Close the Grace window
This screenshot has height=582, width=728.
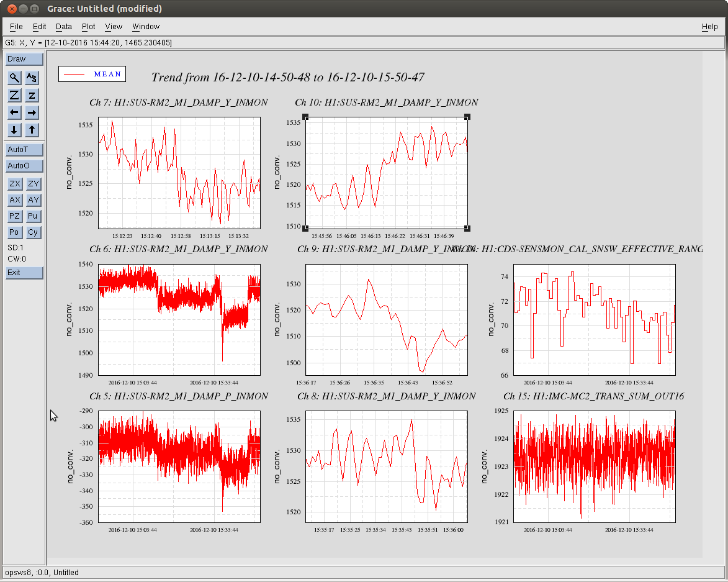[x=12, y=8]
